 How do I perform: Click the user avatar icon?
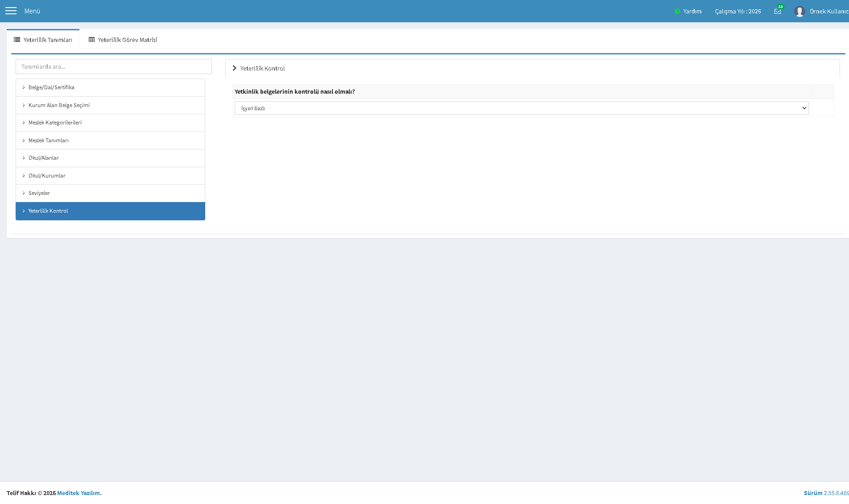799,11
